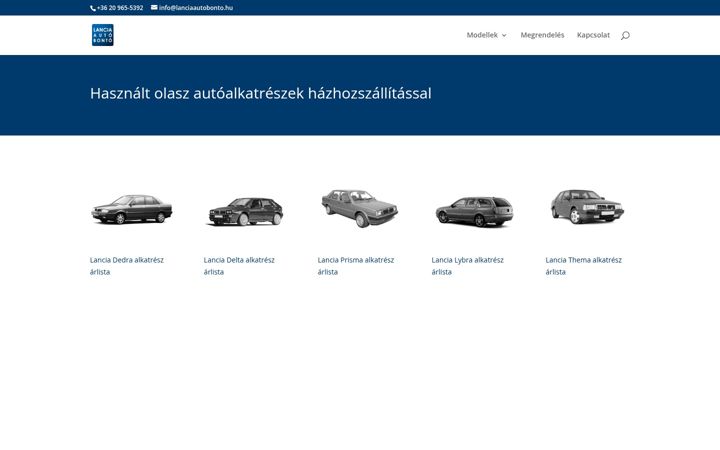Click the info@lanciaautobonto.hu email link
This screenshot has height=450, width=720.
pos(196,8)
